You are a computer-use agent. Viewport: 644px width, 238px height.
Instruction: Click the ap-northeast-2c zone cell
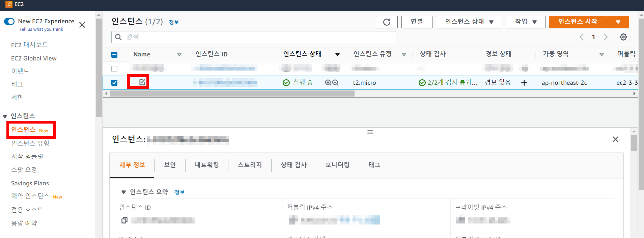coord(564,83)
